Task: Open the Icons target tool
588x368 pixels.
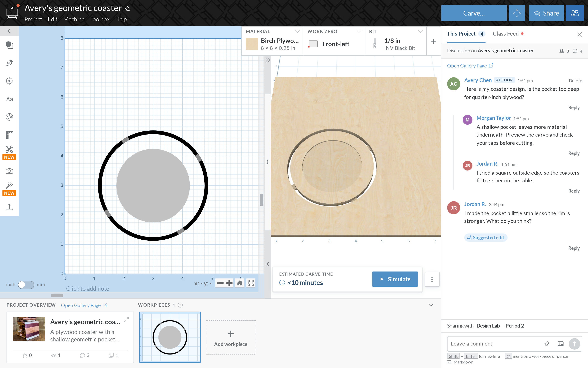Action: (9, 81)
